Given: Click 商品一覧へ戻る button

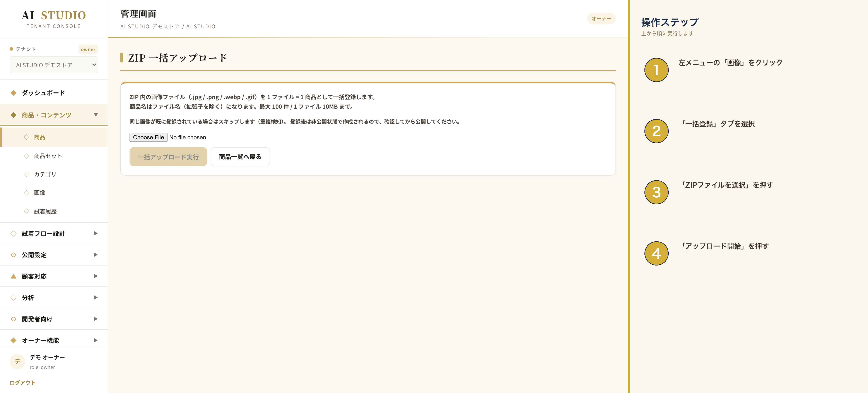Looking at the screenshot, I should point(240,157).
